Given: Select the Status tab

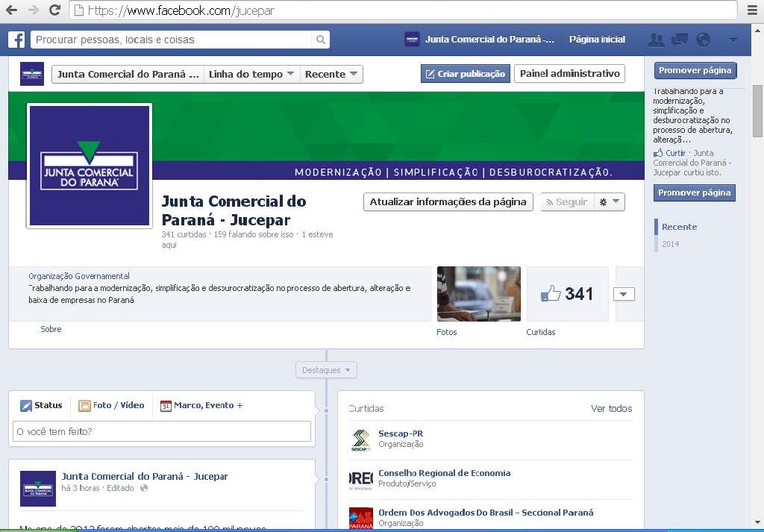Looking at the screenshot, I should 42,405.
